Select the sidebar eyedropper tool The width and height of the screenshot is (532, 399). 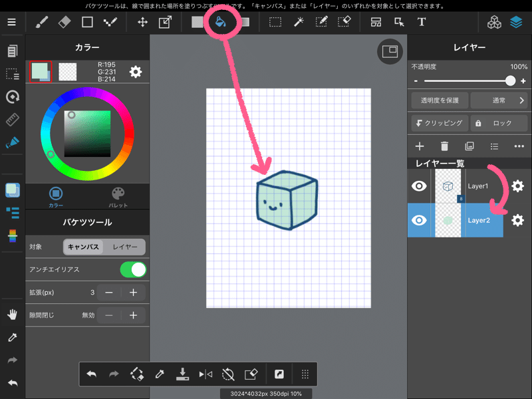[x=13, y=337]
